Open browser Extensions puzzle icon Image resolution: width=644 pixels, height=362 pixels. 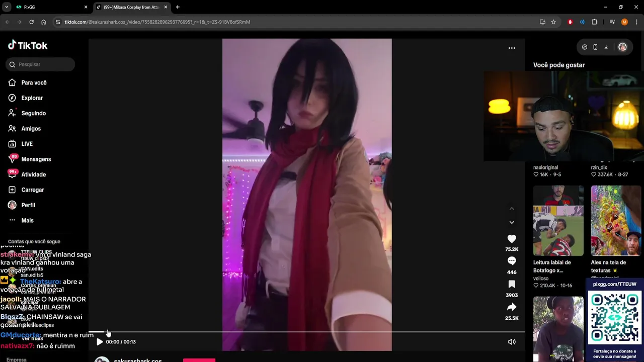(x=595, y=22)
